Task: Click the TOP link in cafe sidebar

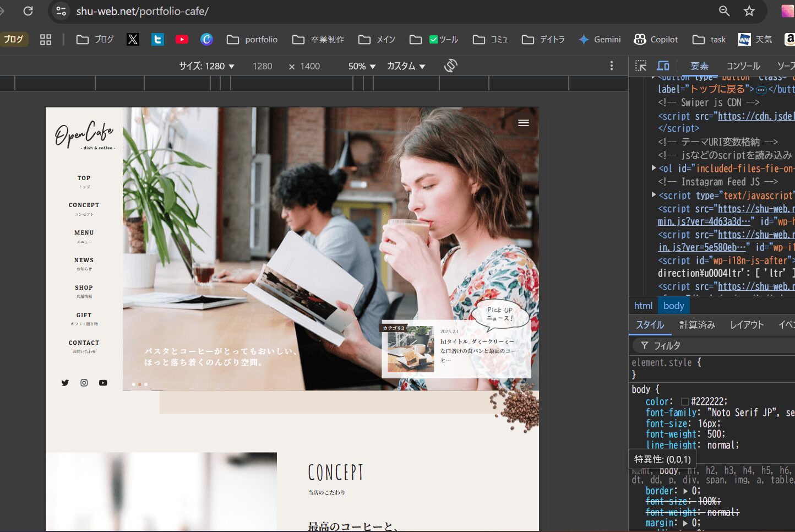Action: [84, 182]
